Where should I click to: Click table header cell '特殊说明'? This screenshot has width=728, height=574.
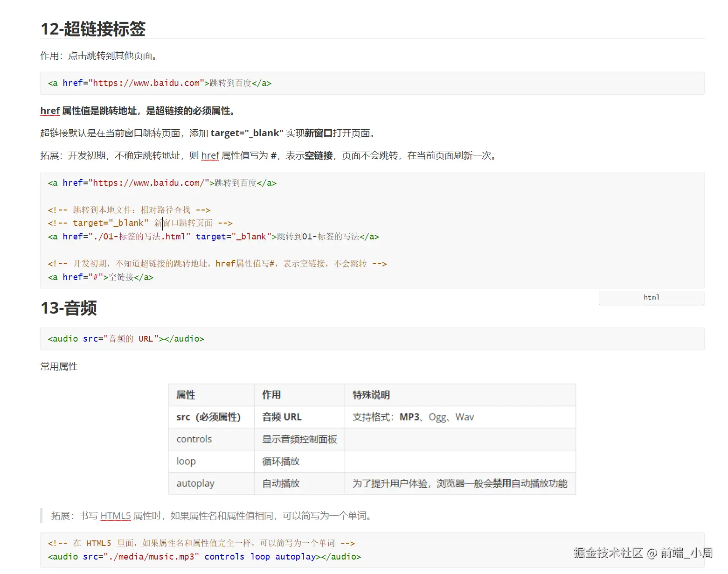click(x=460, y=395)
